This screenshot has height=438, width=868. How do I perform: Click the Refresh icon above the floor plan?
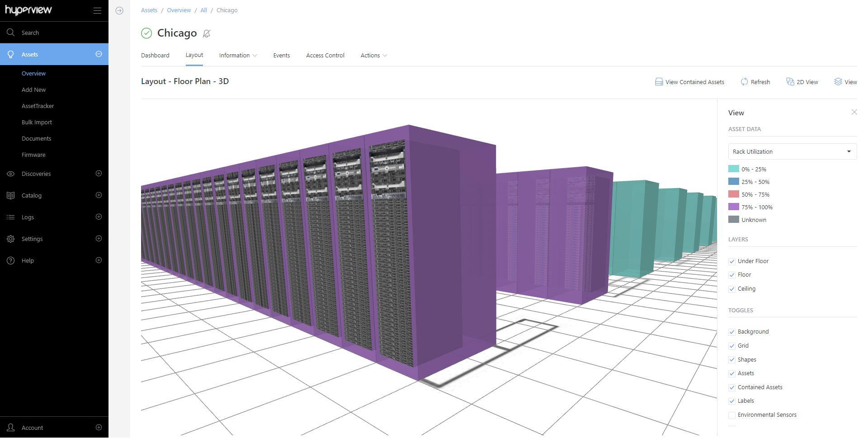[745, 82]
